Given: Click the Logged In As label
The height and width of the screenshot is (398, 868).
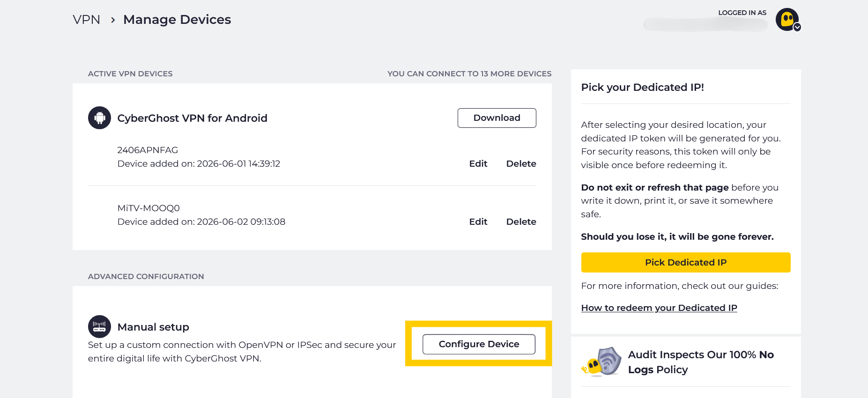Looking at the screenshot, I should pos(742,13).
